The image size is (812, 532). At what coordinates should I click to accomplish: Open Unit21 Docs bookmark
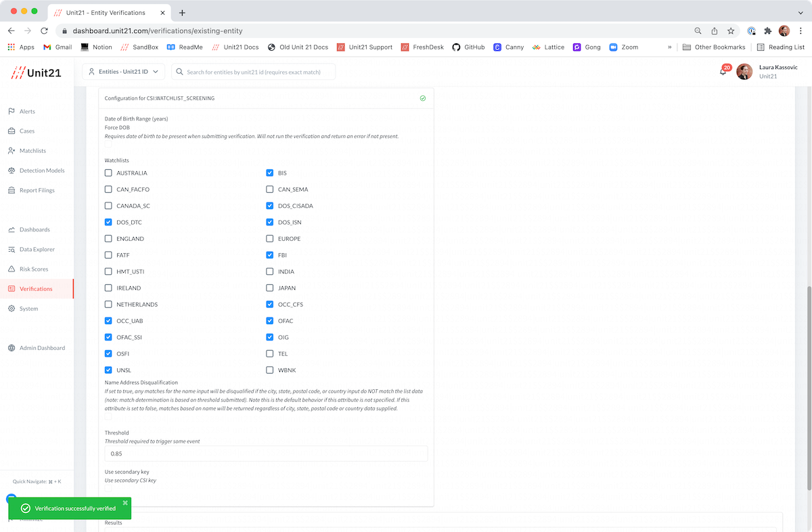(235, 47)
